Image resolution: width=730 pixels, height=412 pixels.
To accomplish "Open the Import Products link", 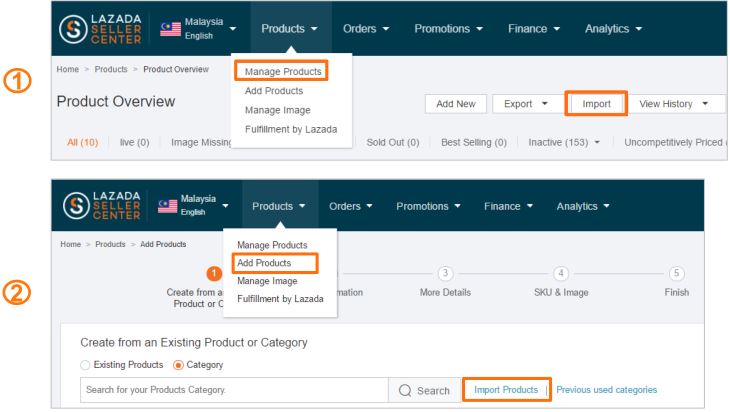I will (x=506, y=390).
